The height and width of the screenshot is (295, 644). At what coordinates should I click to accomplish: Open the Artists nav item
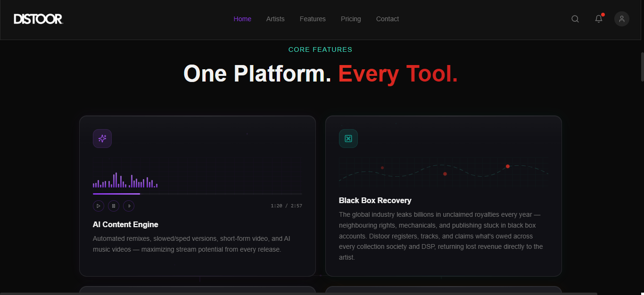click(275, 19)
